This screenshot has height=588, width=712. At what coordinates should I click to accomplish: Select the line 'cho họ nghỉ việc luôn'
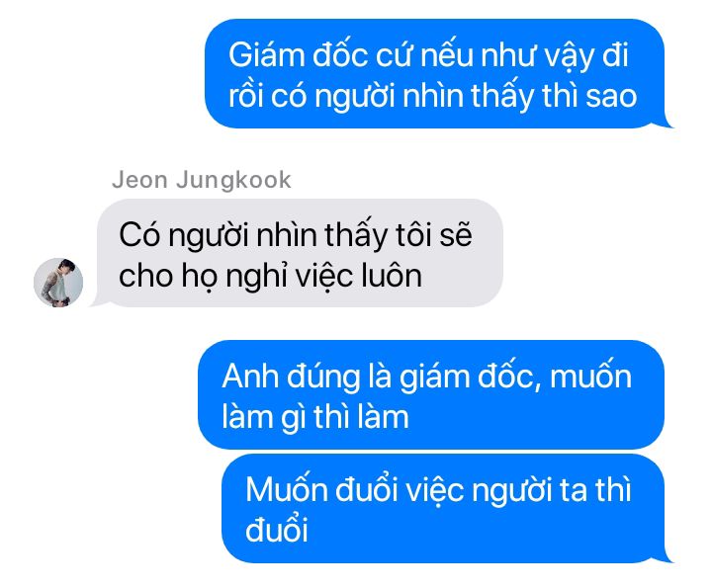(271, 277)
